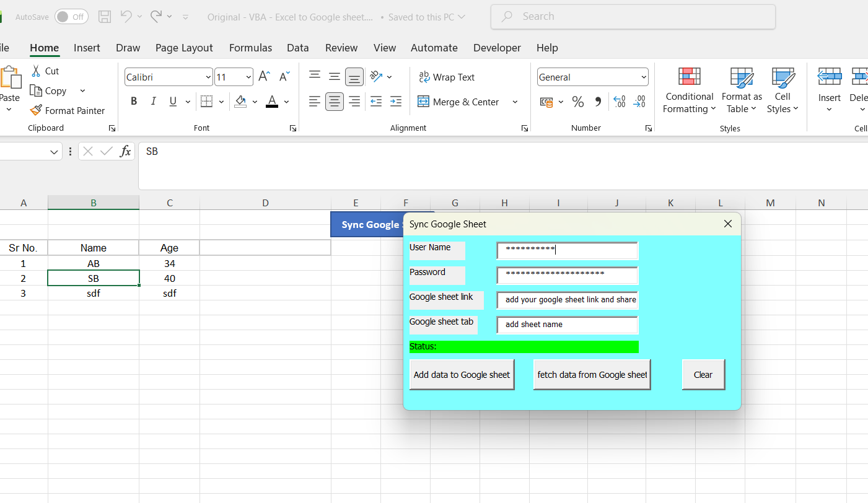Click the Format Painter icon
This screenshot has width=868, height=503.
[37, 110]
